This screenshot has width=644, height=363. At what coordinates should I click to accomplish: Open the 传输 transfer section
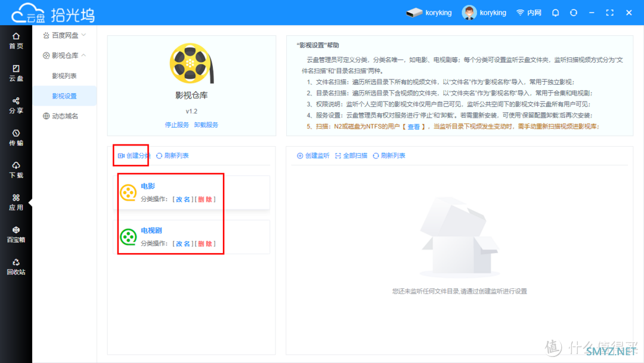point(16,138)
